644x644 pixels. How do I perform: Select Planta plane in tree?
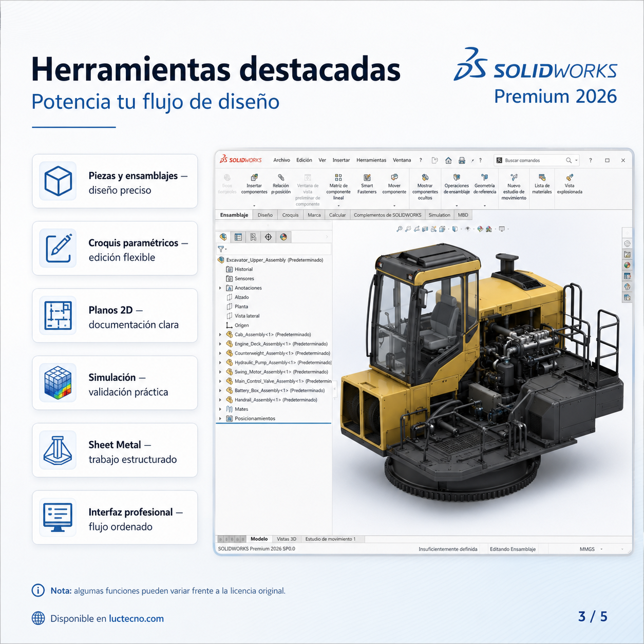tap(237, 307)
